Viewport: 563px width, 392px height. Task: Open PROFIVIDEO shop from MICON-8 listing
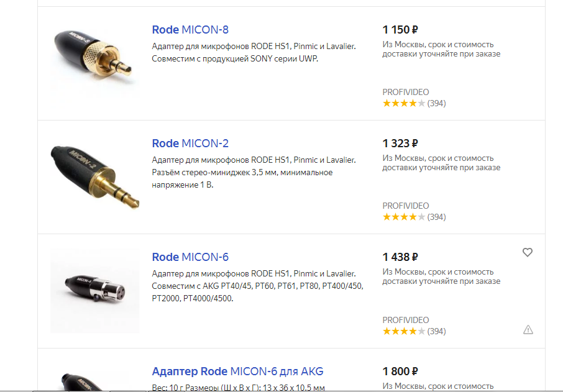[405, 92]
